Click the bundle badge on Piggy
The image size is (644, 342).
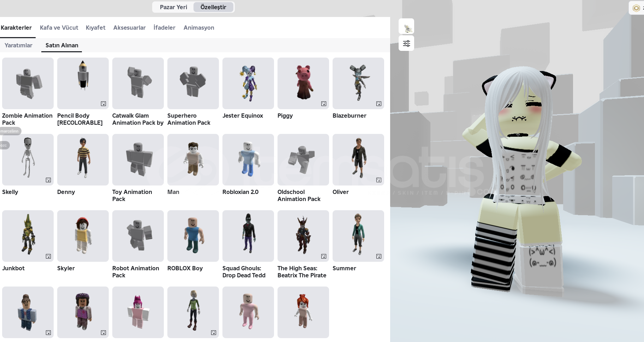[x=324, y=104]
